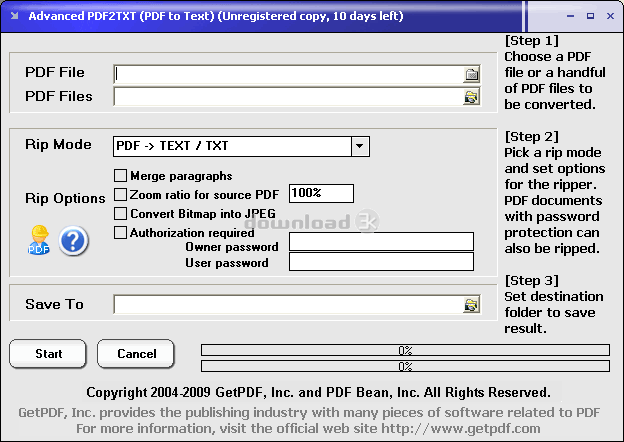Enable the Merge paragraphs checkbox
Image resolution: width=624 pixels, height=442 pixels.
tap(120, 175)
